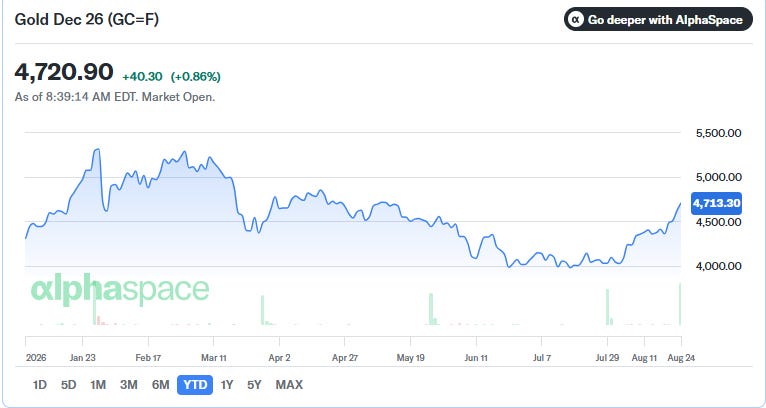Click the late-May green volume bar
The height and width of the screenshot is (408, 766).
[431, 309]
